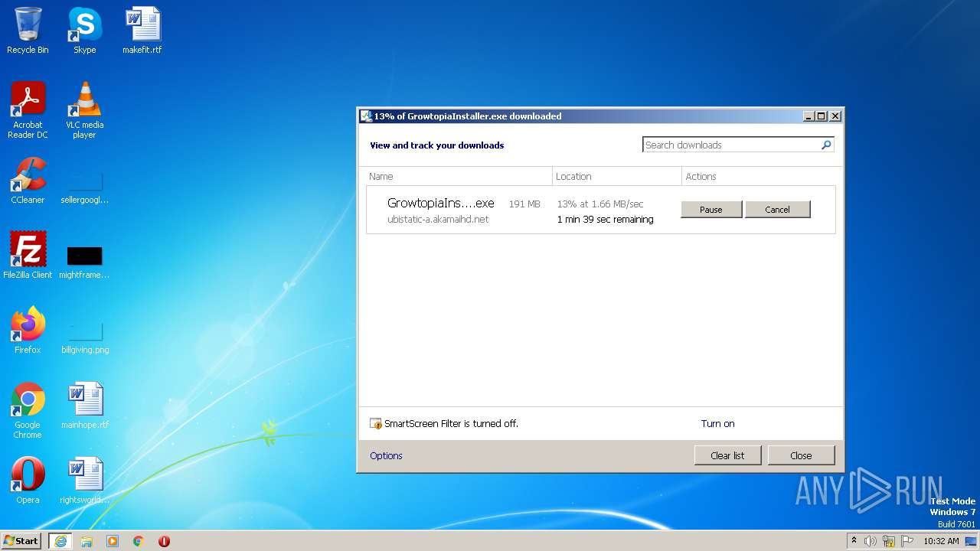Launch Skype from the desktop

click(x=84, y=31)
